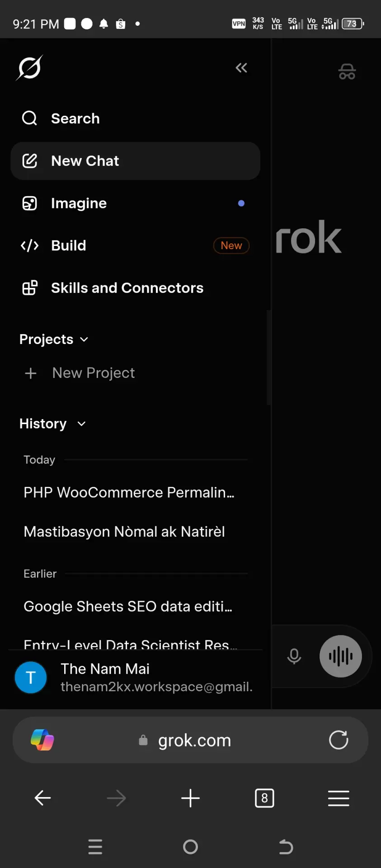Click the Imagine picture icon
This screenshot has height=868, width=381.
click(30, 203)
